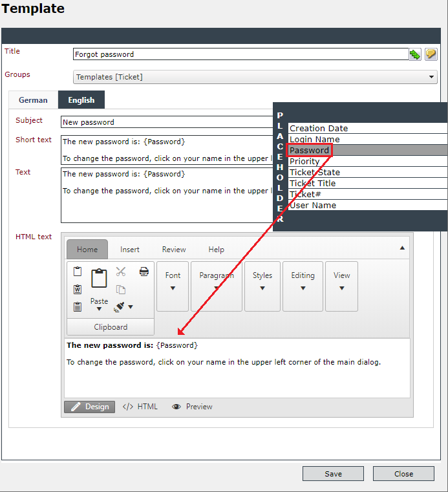This screenshot has height=492, width=448.
Task: Expand the Styles dropdown group
Action: pyautogui.click(x=262, y=286)
